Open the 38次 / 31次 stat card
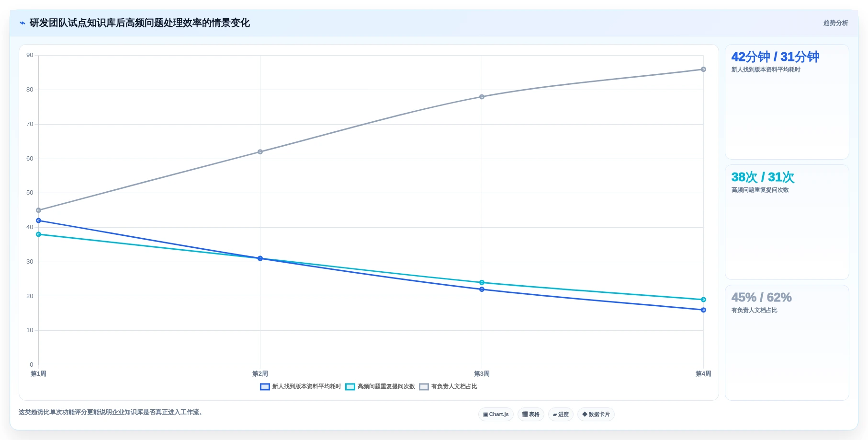 click(x=787, y=222)
